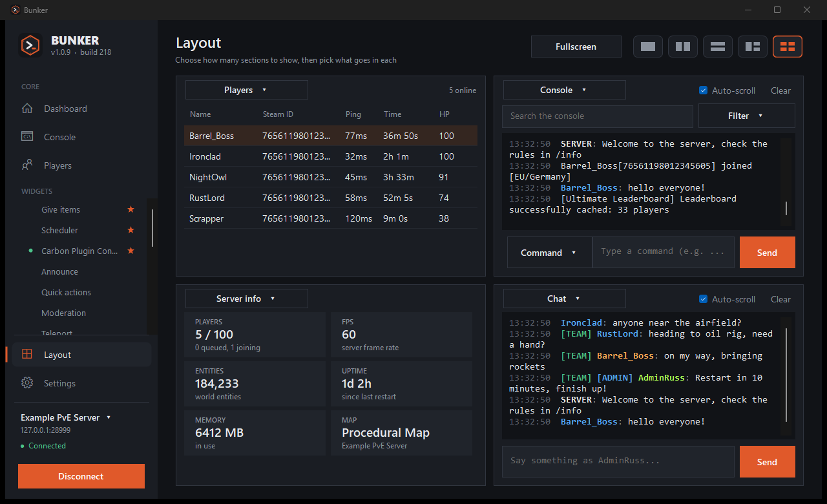The width and height of the screenshot is (827, 504).
Task: Clear the Chat panel messages
Action: coord(780,299)
